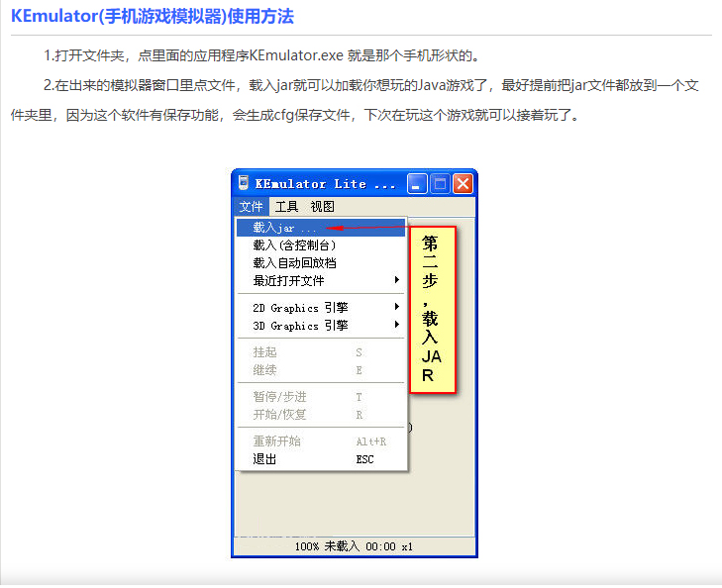Click instruction line 1 mentioning KEmulator.exe
The image size is (722, 588).
[x=262, y=55]
